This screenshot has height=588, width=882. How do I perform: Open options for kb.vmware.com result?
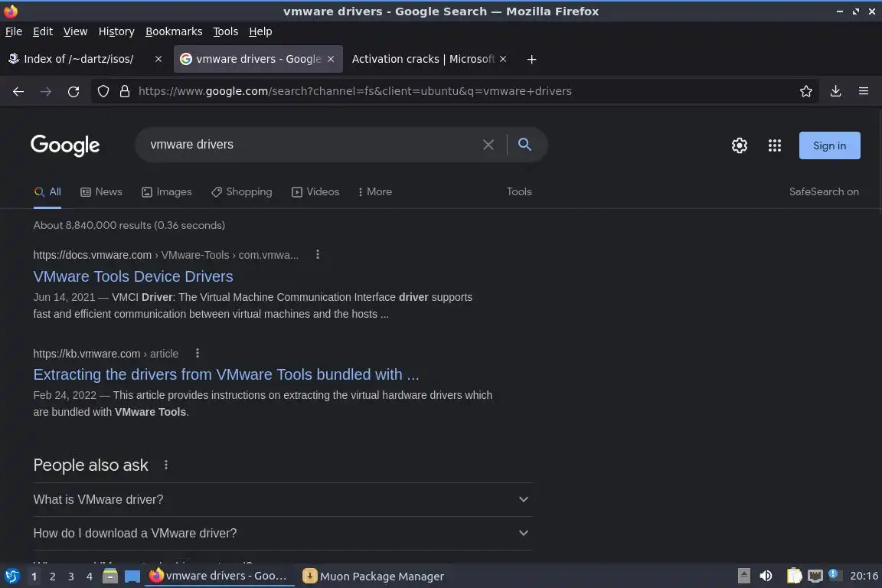pyautogui.click(x=198, y=354)
